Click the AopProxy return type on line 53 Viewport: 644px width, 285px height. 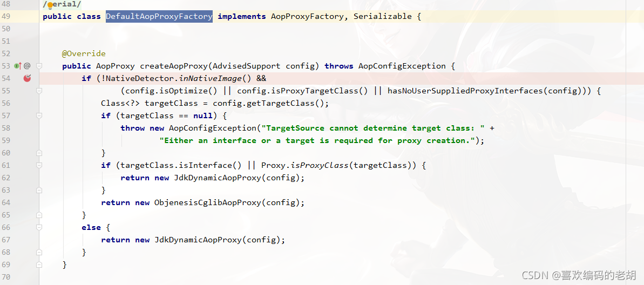(x=116, y=66)
